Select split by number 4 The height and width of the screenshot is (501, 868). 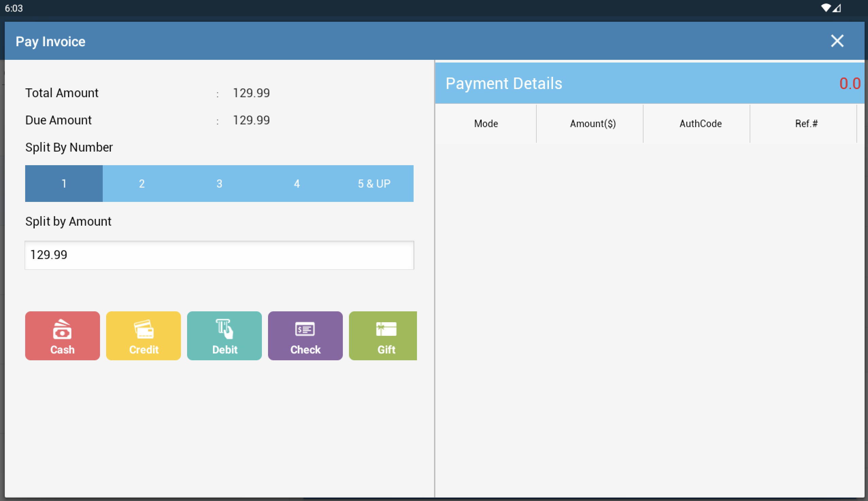coord(297,184)
